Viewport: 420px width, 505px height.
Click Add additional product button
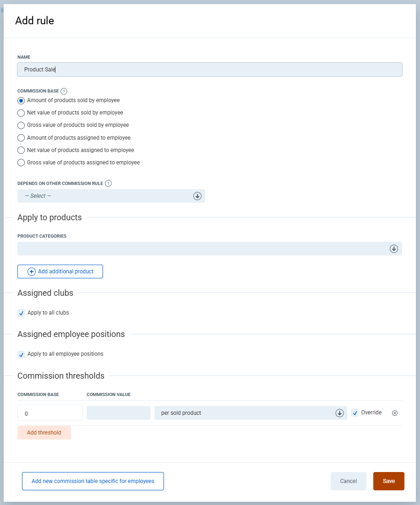[x=60, y=272]
